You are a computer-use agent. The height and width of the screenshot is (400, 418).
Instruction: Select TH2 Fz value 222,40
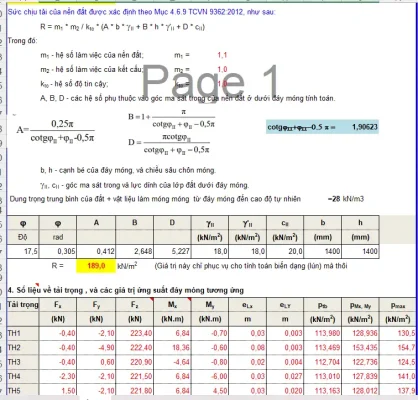134,348
